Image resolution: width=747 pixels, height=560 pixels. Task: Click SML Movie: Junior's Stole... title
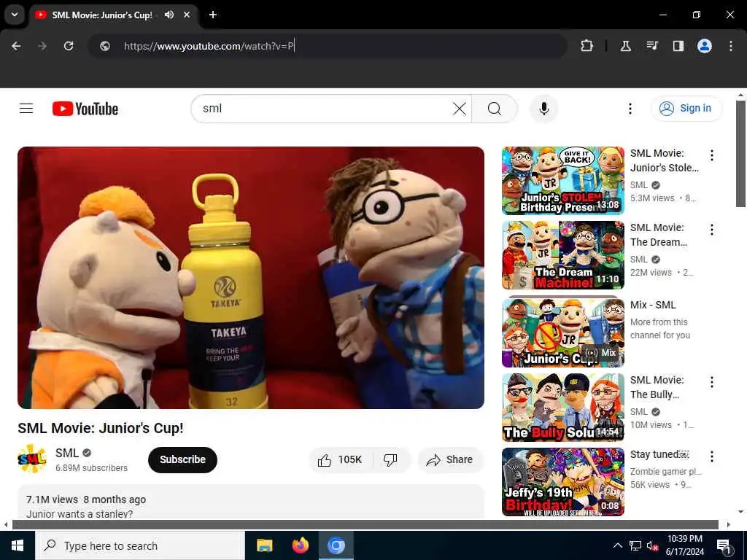tap(665, 160)
